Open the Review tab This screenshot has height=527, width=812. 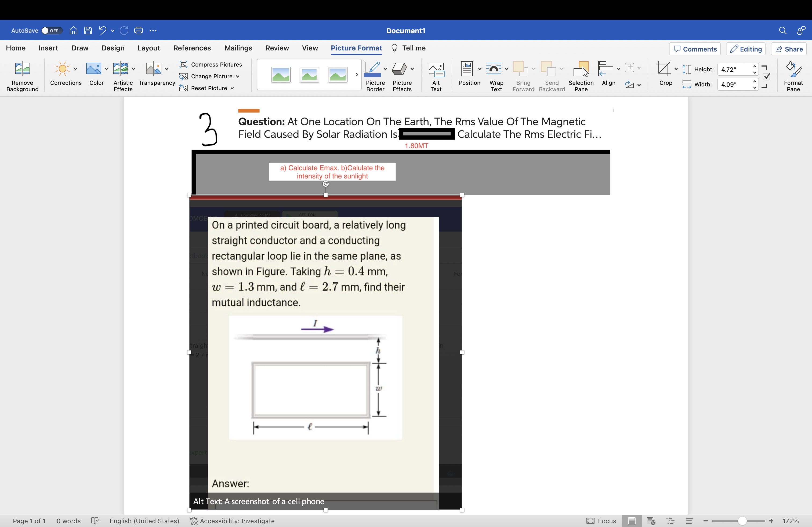[x=277, y=48]
